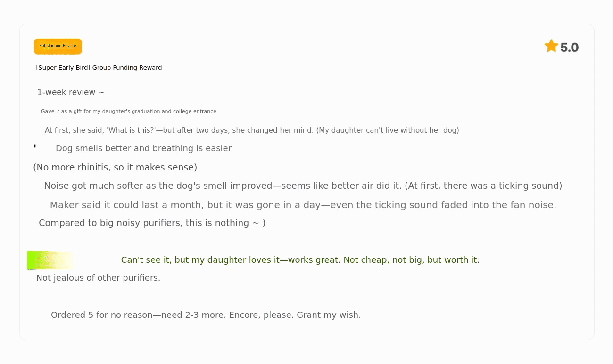Click the line about daughter's graduation gift
Viewport: 613px width, 364px height.
click(x=128, y=112)
